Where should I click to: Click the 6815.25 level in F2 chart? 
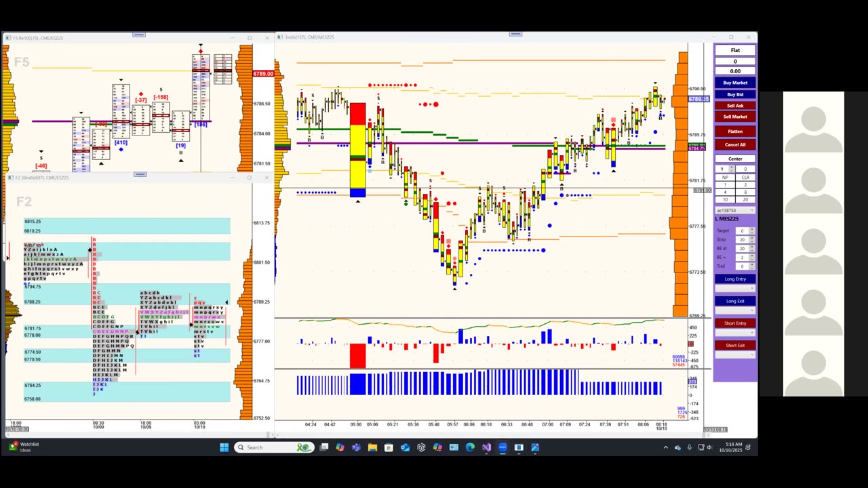pos(33,222)
